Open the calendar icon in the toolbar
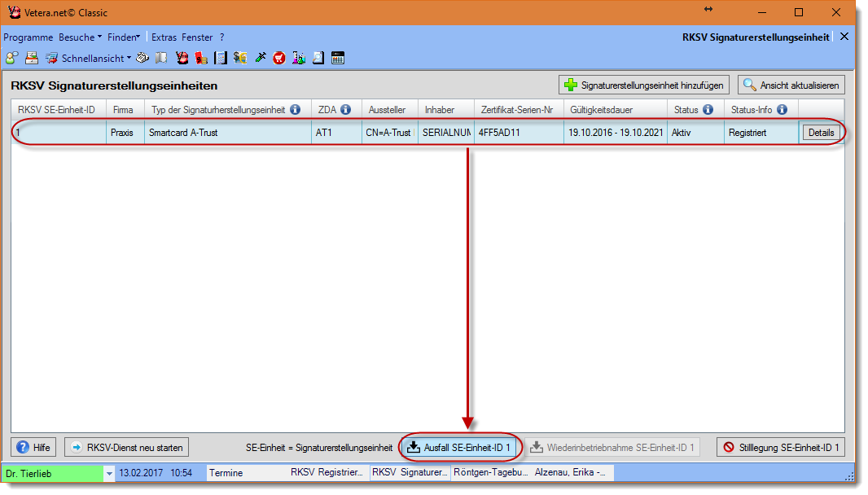This screenshot has height=495, width=868. coord(338,58)
